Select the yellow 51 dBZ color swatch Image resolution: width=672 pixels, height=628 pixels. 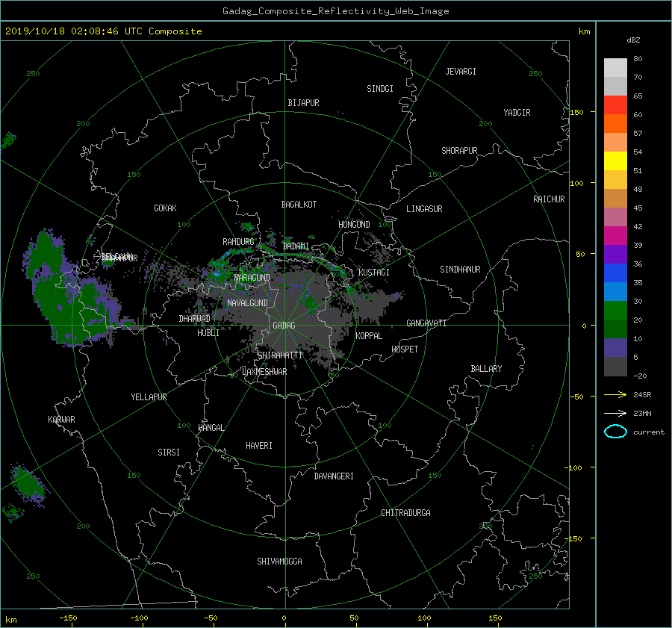[615, 161]
